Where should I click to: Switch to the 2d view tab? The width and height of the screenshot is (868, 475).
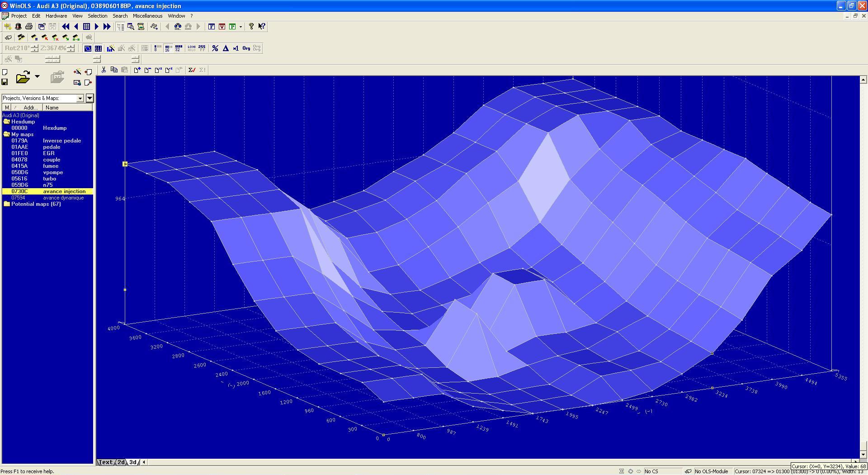(121, 462)
